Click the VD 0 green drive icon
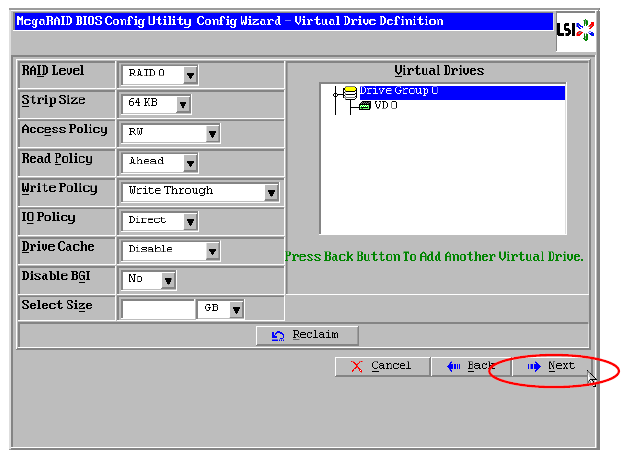630x460 pixels. [x=365, y=106]
